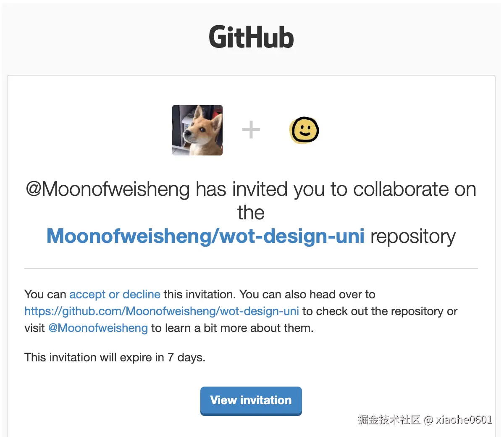The height and width of the screenshot is (437, 504).
Task: Click the lone word "the" in the heading
Action: coord(251,213)
